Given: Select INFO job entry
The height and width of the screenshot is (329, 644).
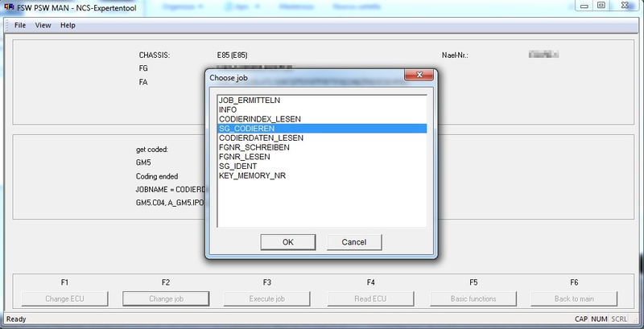Looking at the screenshot, I should [228, 109].
